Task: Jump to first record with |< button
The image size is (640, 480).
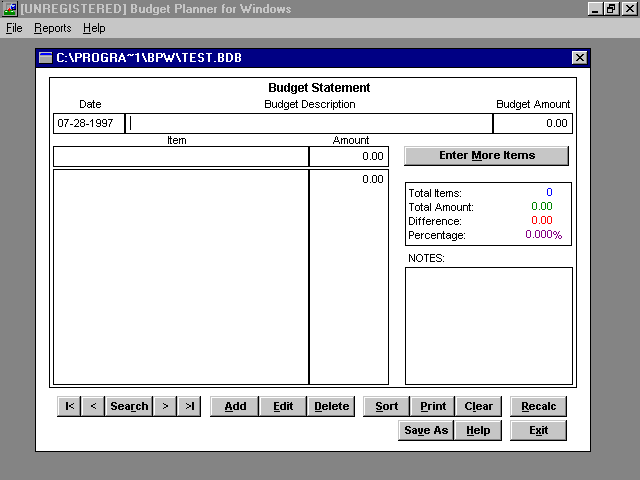Action: (x=69, y=406)
